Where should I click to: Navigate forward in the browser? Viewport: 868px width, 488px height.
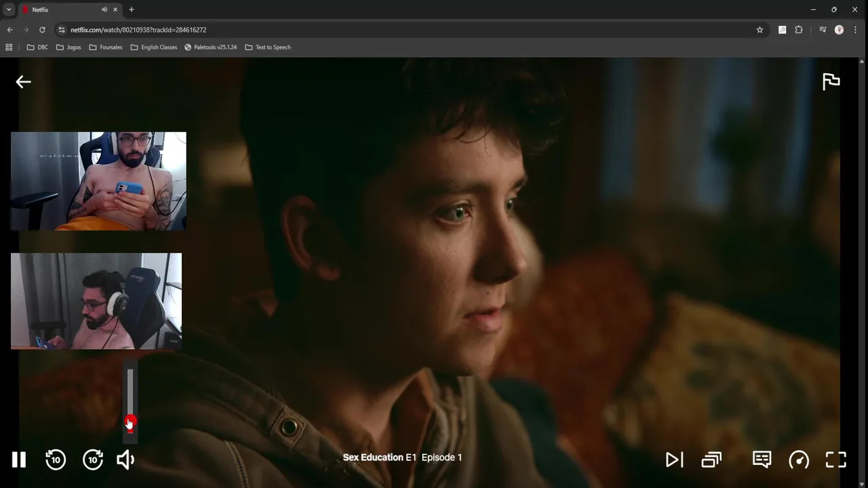26,30
